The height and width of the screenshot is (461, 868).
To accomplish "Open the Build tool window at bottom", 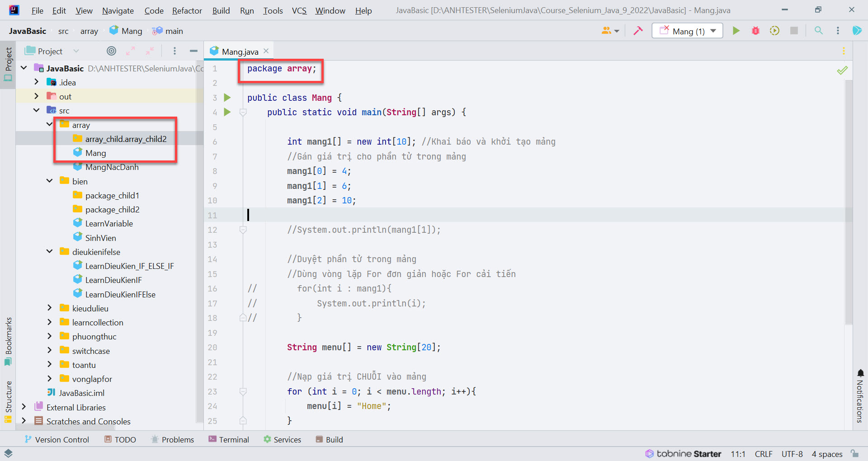I will click(x=329, y=439).
